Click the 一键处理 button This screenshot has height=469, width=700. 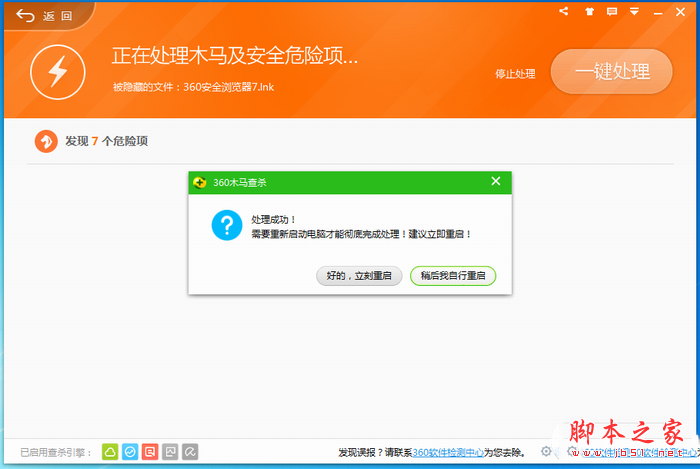pyautogui.click(x=612, y=71)
